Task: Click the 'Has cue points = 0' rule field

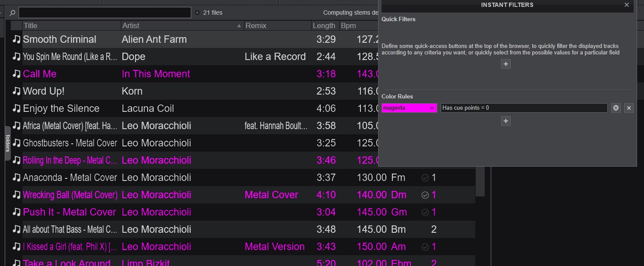Action: coord(524,108)
